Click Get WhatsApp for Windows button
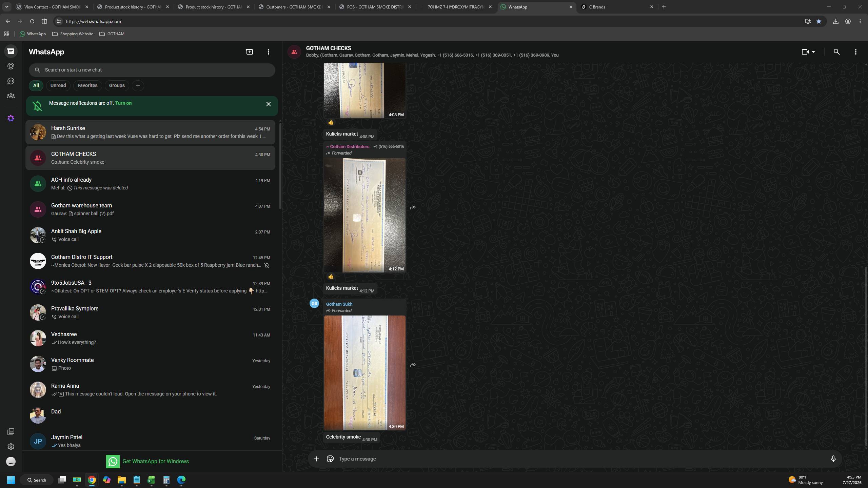The image size is (868, 488). pyautogui.click(x=147, y=461)
